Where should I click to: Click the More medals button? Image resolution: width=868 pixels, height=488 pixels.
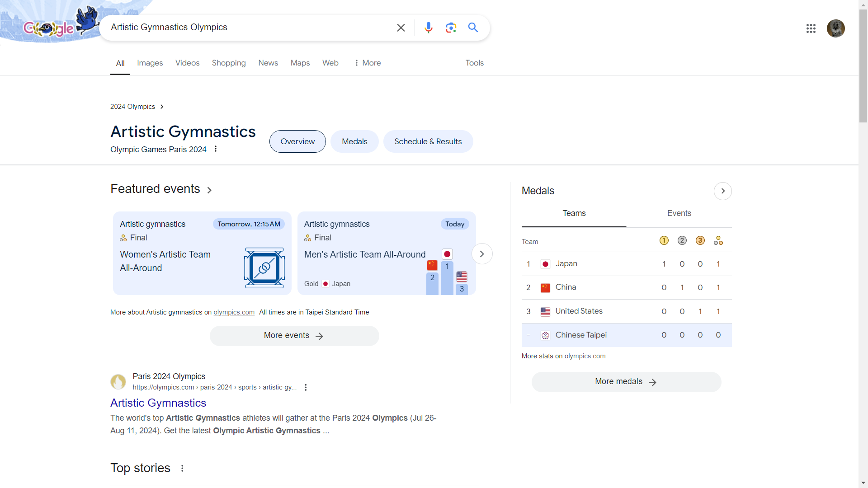pyautogui.click(x=626, y=382)
